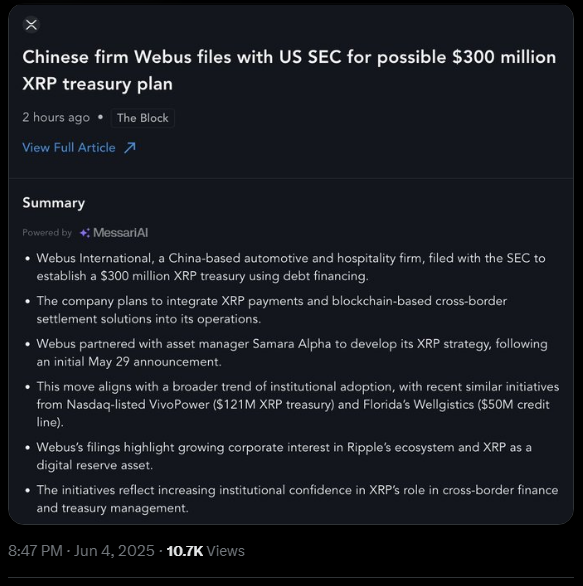The image size is (583, 586).
Task: Click the Summary heading
Action: point(54,203)
